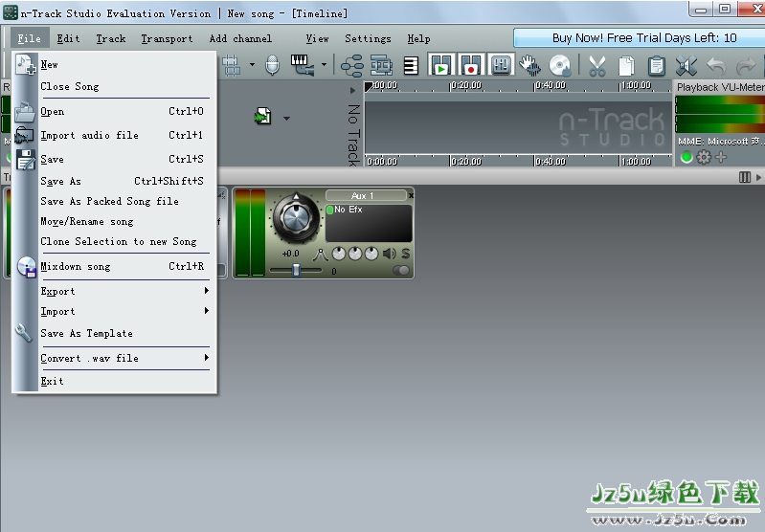The width and height of the screenshot is (765, 532).
Task: Close the Aux 1 channel strip
Action: (411, 195)
